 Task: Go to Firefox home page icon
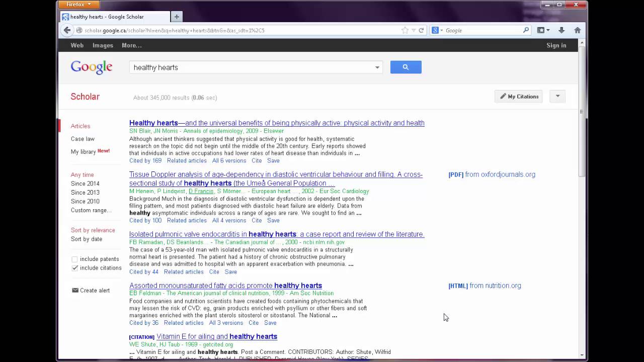[577, 30]
